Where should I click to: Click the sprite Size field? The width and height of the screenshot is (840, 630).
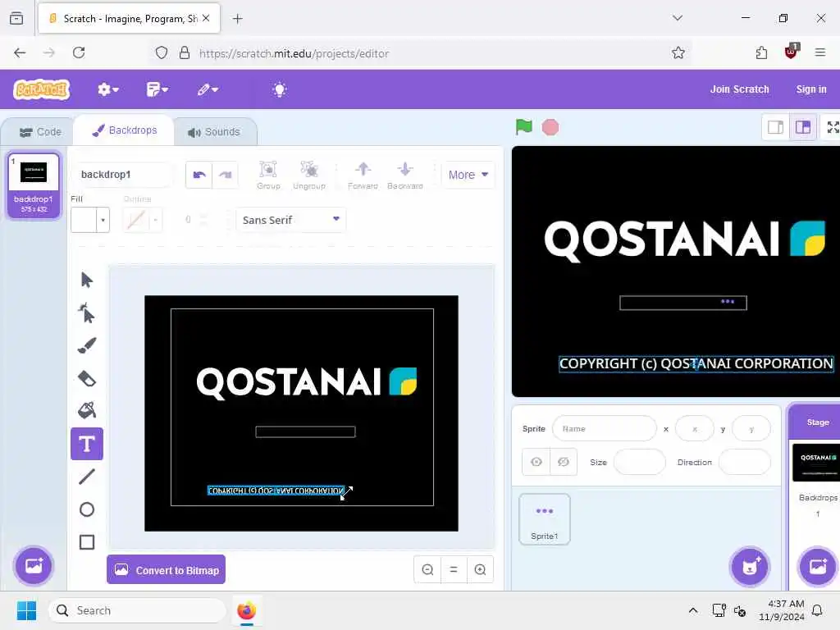click(639, 462)
